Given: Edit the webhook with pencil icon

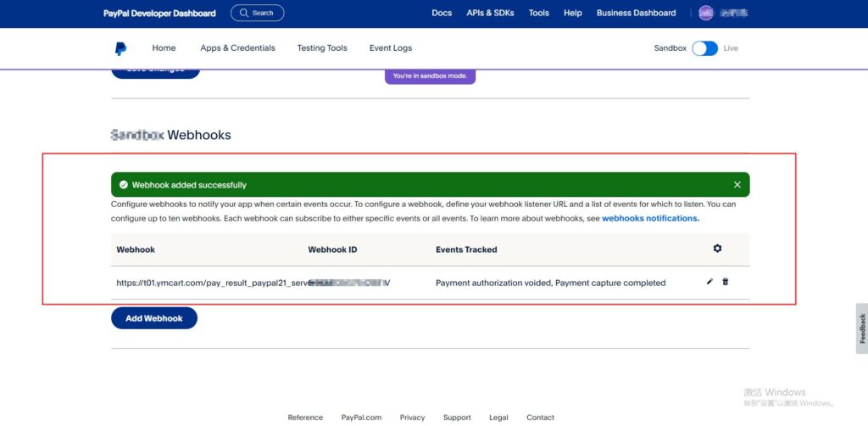Looking at the screenshot, I should [x=709, y=282].
